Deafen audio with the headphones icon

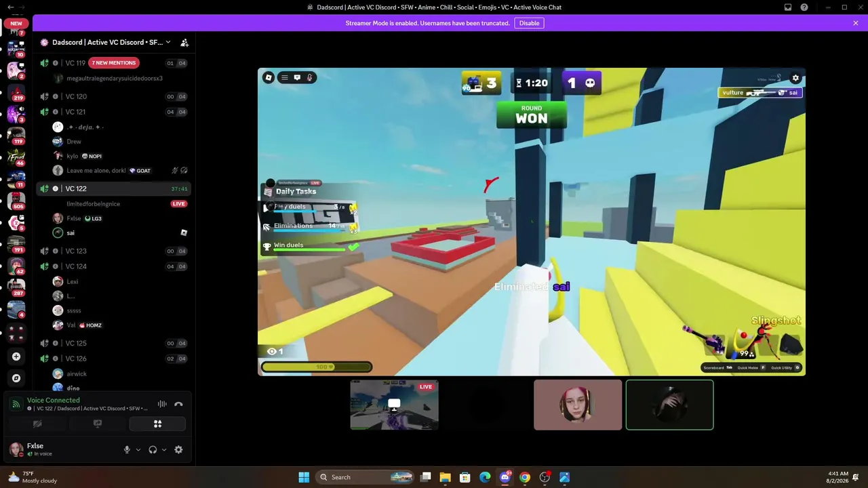click(x=153, y=449)
